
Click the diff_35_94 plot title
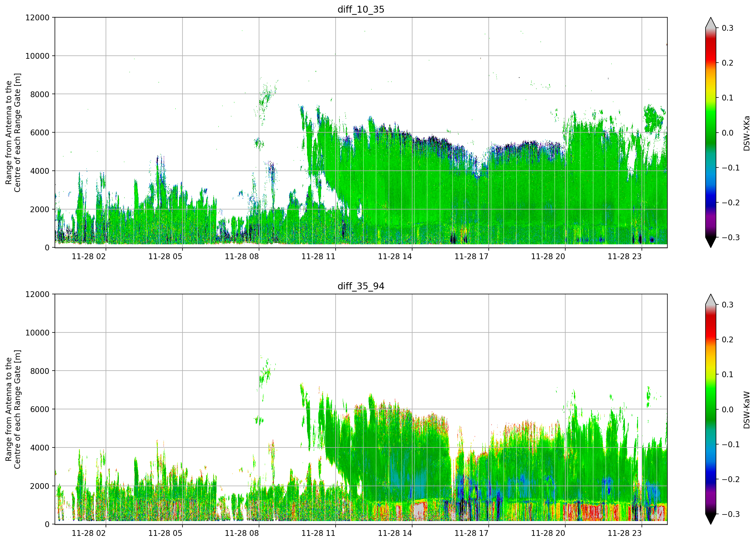tap(361, 286)
